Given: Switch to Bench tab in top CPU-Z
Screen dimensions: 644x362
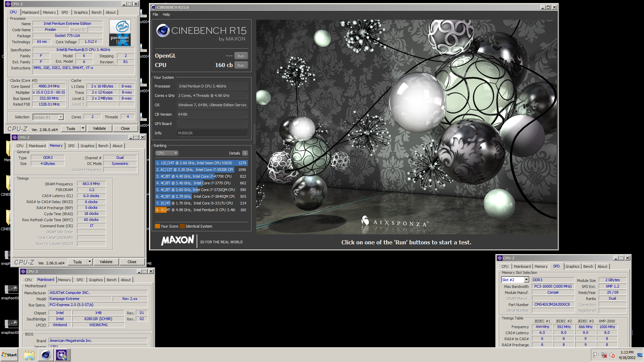Looking at the screenshot, I should 97,12.
